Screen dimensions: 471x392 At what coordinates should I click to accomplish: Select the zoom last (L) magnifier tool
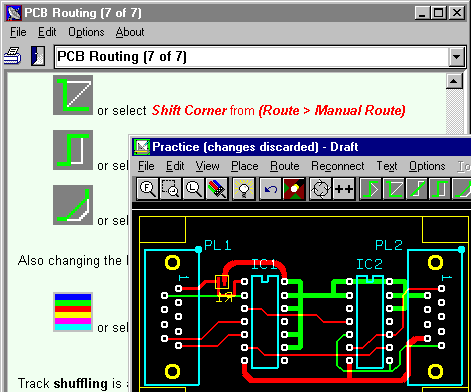(194, 189)
